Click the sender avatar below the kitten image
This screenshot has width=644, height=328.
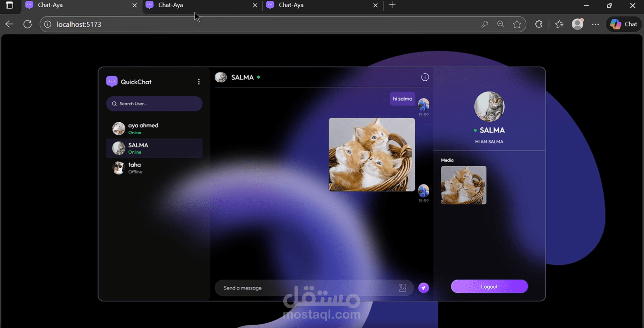424,191
